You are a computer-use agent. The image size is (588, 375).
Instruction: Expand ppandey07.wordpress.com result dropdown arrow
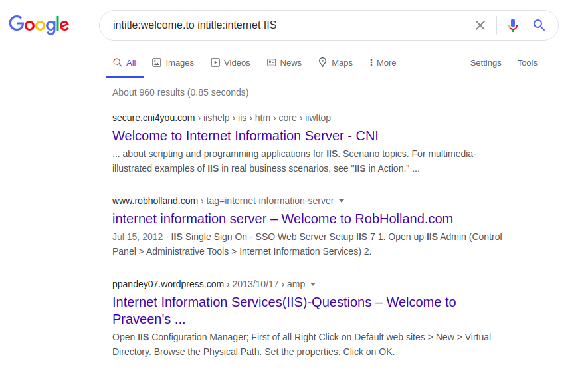point(313,284)
